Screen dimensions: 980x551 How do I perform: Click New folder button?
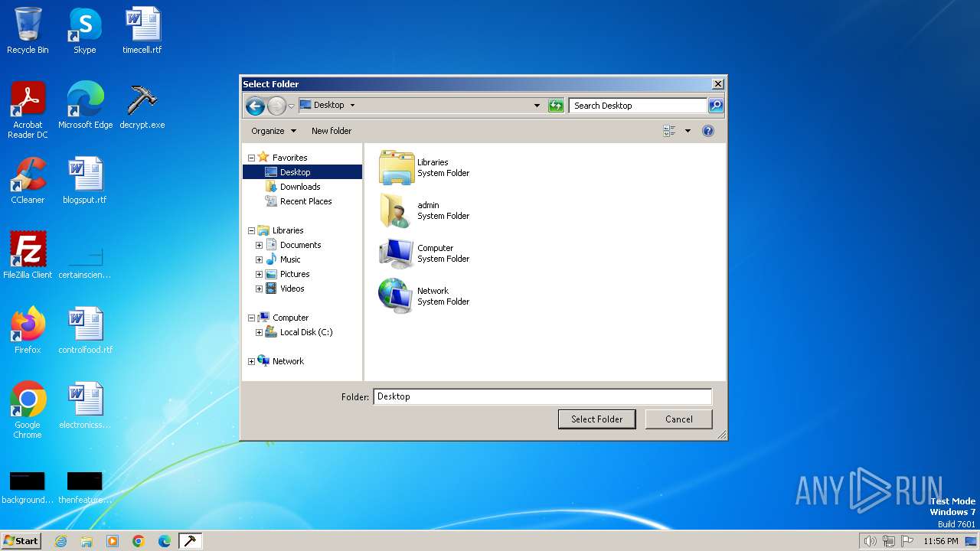[x=332, y=131]
